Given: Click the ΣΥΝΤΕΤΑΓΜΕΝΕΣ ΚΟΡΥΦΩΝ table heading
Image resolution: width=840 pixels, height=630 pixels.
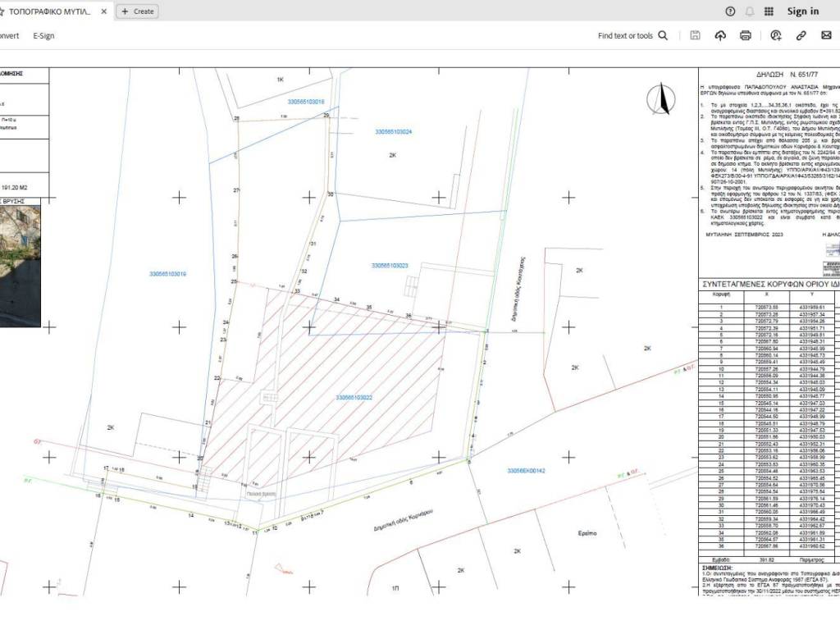Looking at the screenshot, I should coord(768,285).
